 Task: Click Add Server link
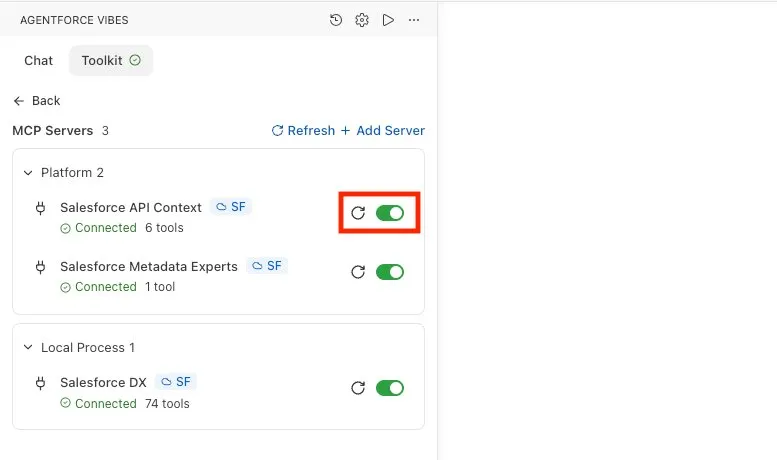tap(383, 130)
